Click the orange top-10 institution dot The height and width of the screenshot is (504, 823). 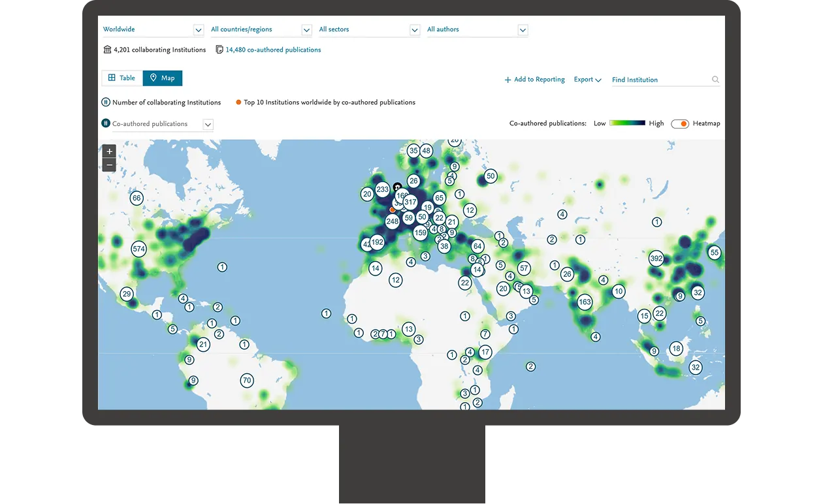392,210
